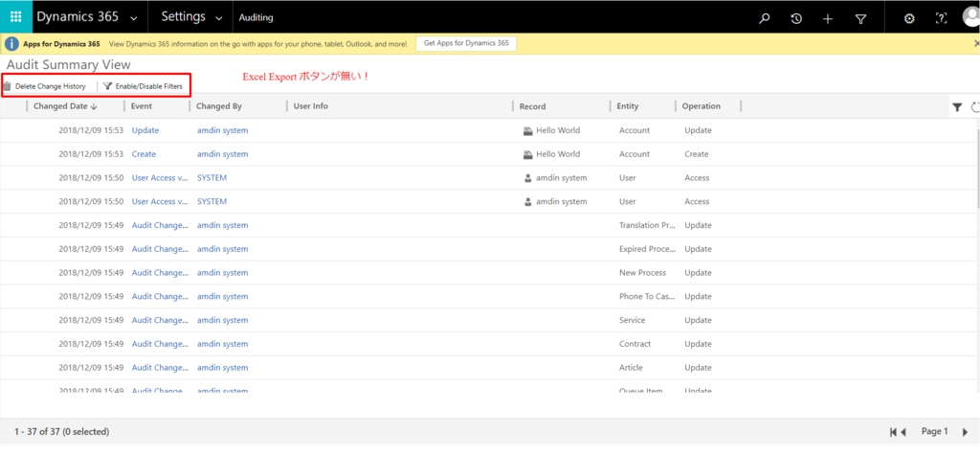Go to previous page arrow
This screenshot has height=457, width=980.
pyautogui.click(x=903, y=432)
